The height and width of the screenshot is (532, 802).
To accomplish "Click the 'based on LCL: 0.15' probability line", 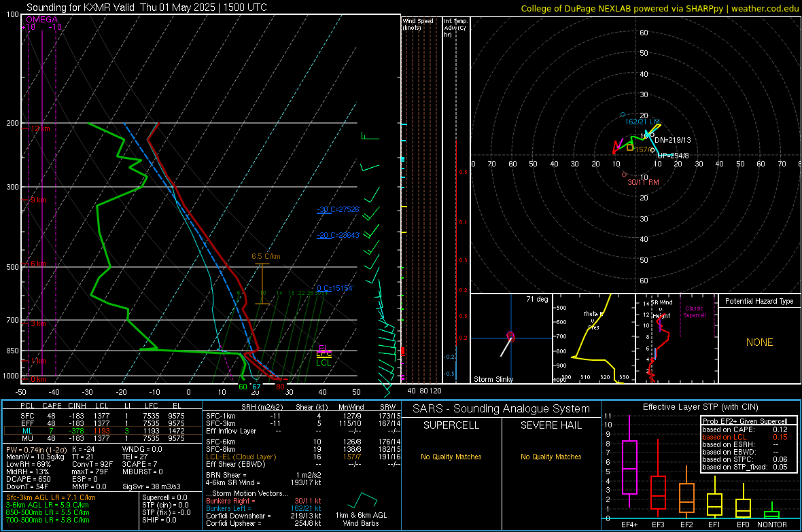I will click(745, 437).
